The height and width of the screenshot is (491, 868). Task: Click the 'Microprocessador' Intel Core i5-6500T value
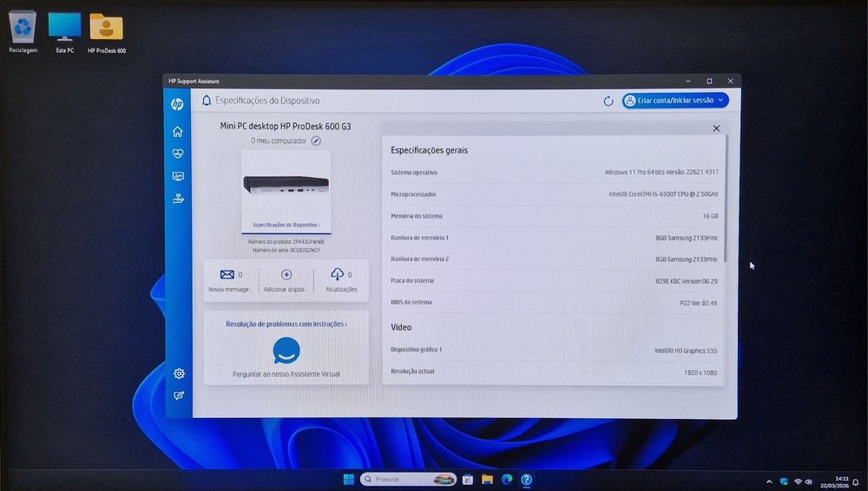[x=663, y=194]
